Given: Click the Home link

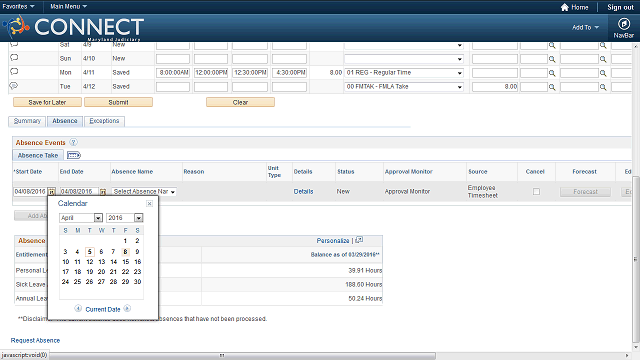Looking at the screenshot, I should click(x=580, y=7).
